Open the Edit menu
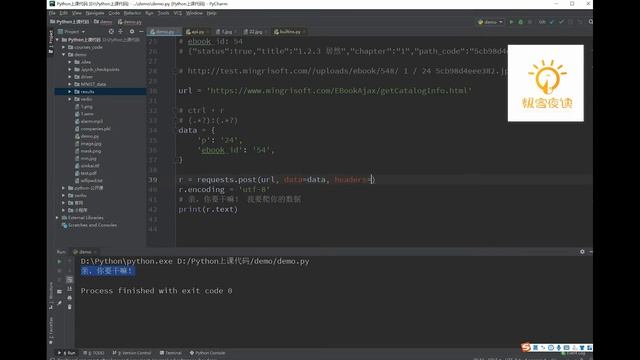This screenshot has height=360, width=640. coord(64,13)
